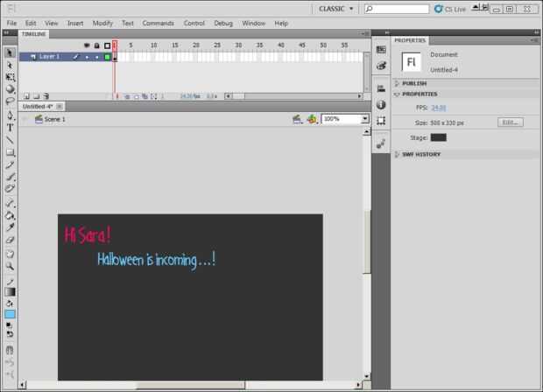Select the Deco tool
This screenshot has height=392, width=543.
pos(10,188)
